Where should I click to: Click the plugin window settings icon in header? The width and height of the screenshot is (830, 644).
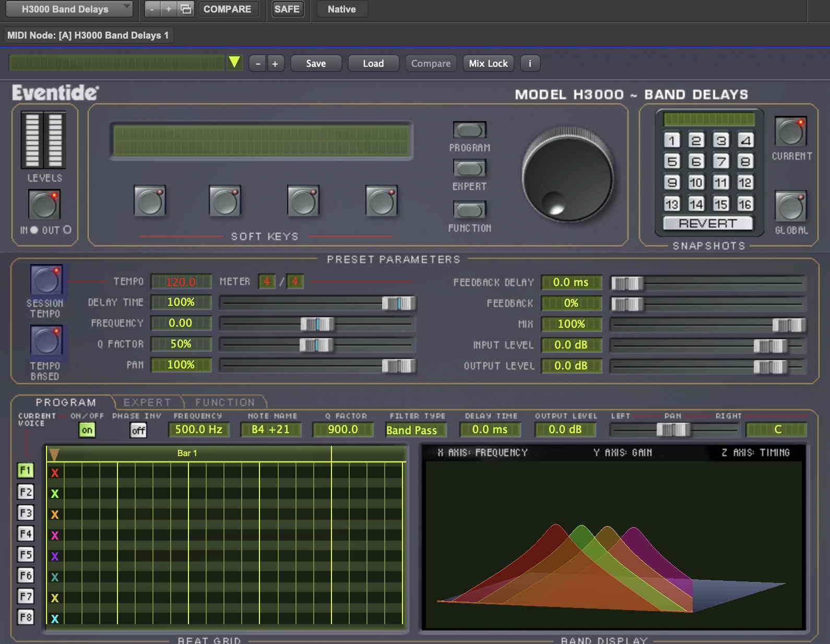(x=186, y=9)
